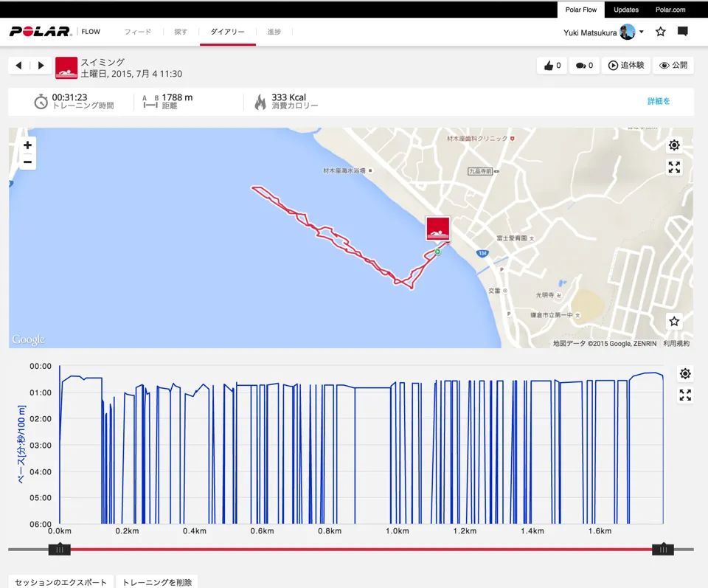Screen dimensions: 708x588
Task: Open map settings gear icon
Action: (674, 145)
